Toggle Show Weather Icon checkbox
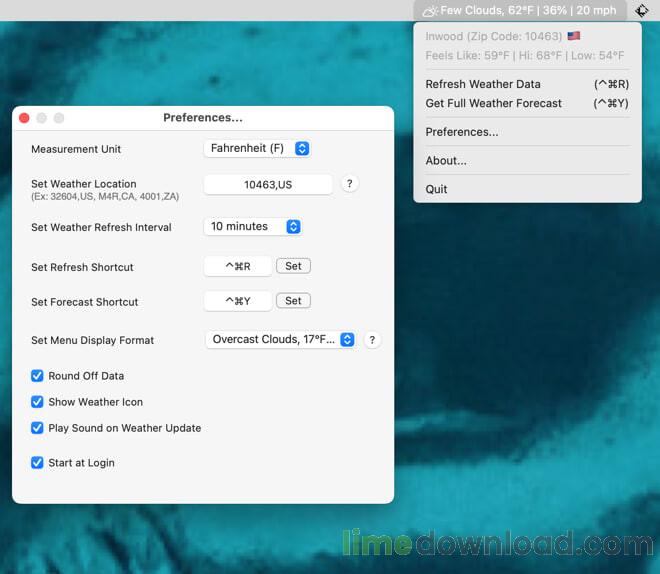The width and height of the screenshot is (660, 574). click(37, 402)
